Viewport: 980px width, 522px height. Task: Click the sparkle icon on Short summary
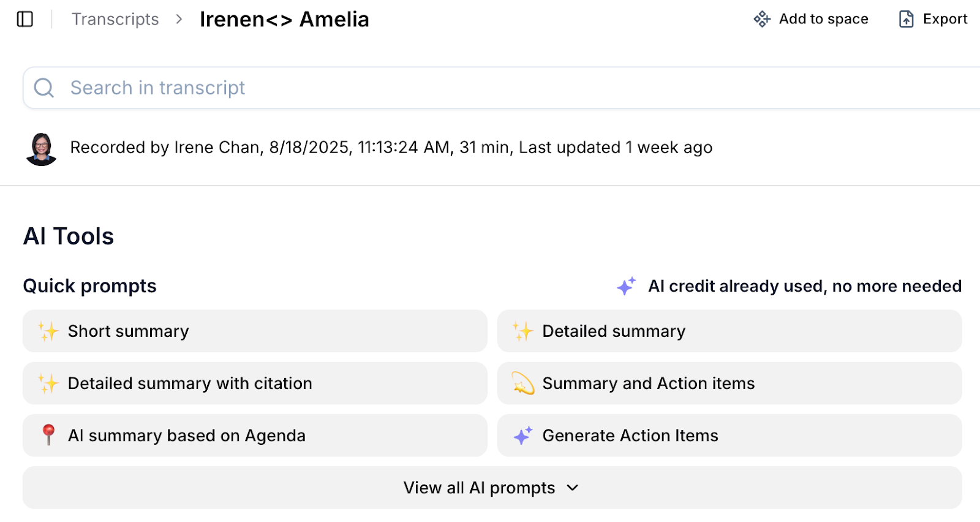[x=48, y=331]
